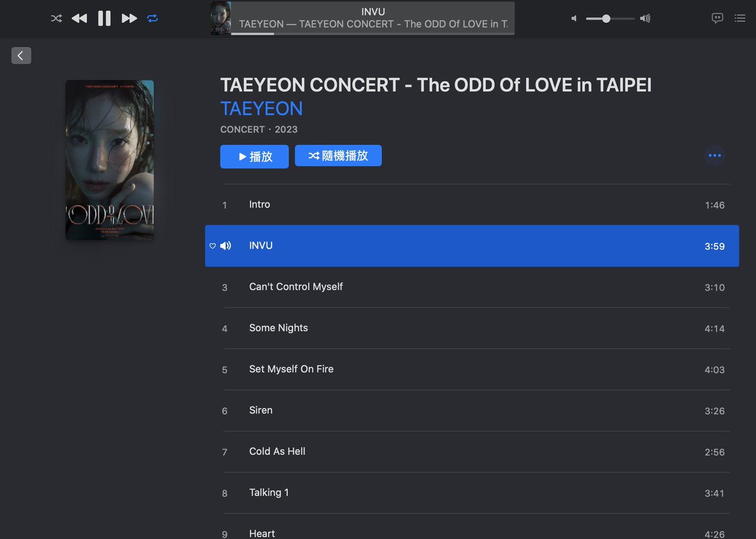Click the 3:41 duration of Talking 1
Viewport: 756px width, 539px height.
point(714,494)
